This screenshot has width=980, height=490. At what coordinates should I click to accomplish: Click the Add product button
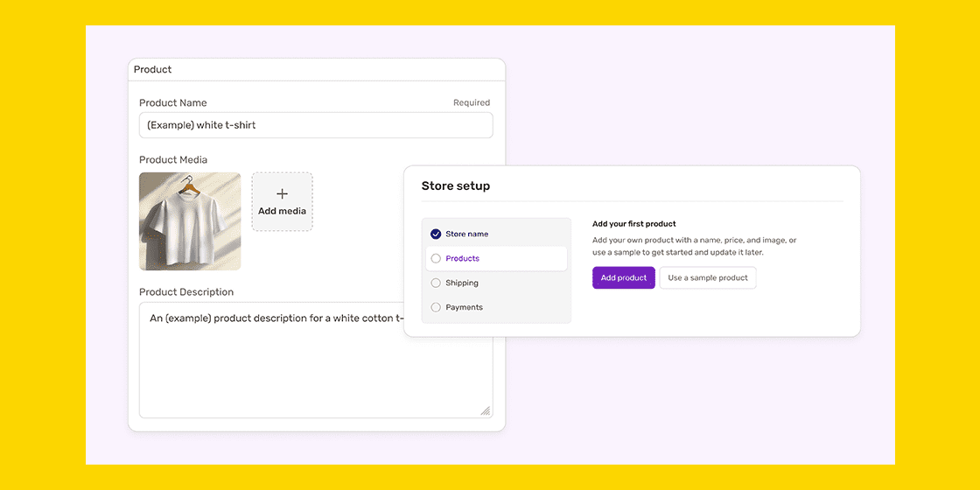624,277
